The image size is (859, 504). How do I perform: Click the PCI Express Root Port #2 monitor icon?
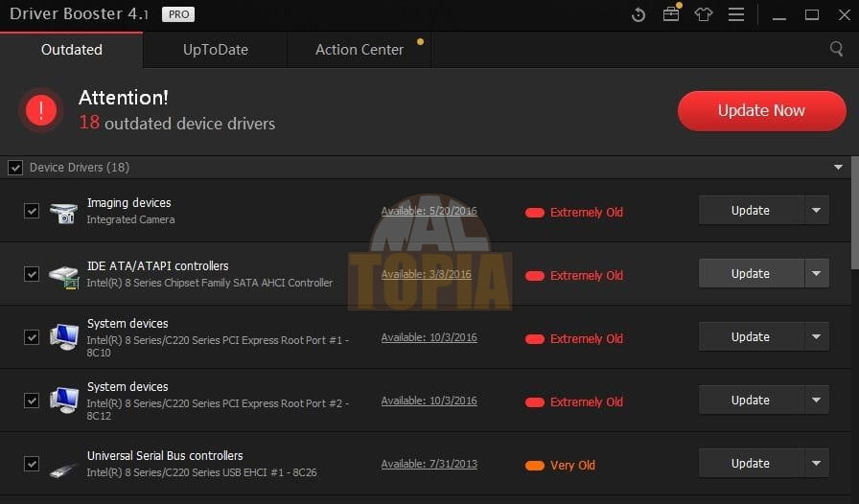coord(63,401)
